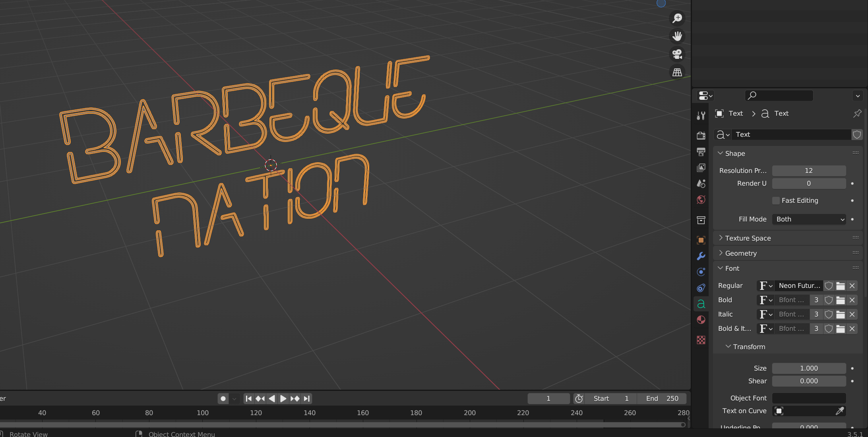
Task: Open the Modifier properties wrench tab
Action: [x=701, y=256]
